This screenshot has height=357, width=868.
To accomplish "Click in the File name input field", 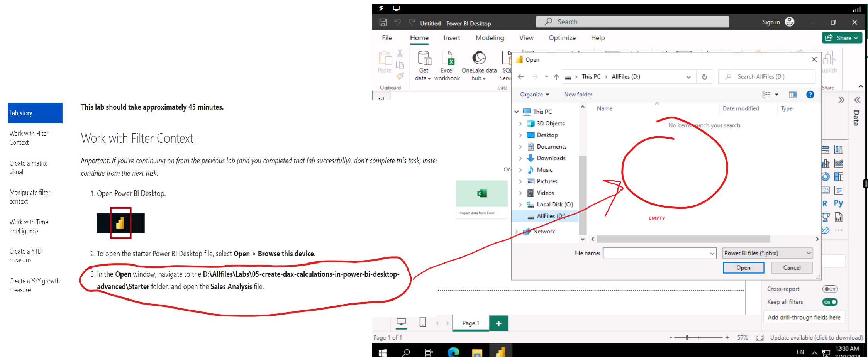I will click(x=656, y=254).
